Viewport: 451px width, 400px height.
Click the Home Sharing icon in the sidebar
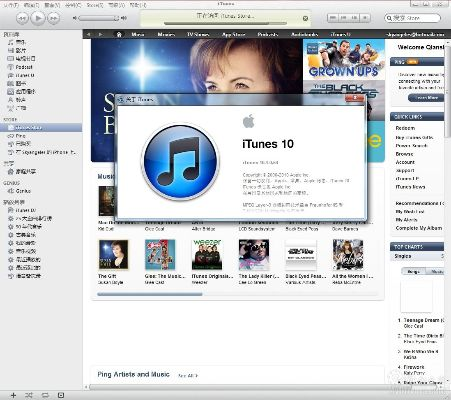(10, 172)
